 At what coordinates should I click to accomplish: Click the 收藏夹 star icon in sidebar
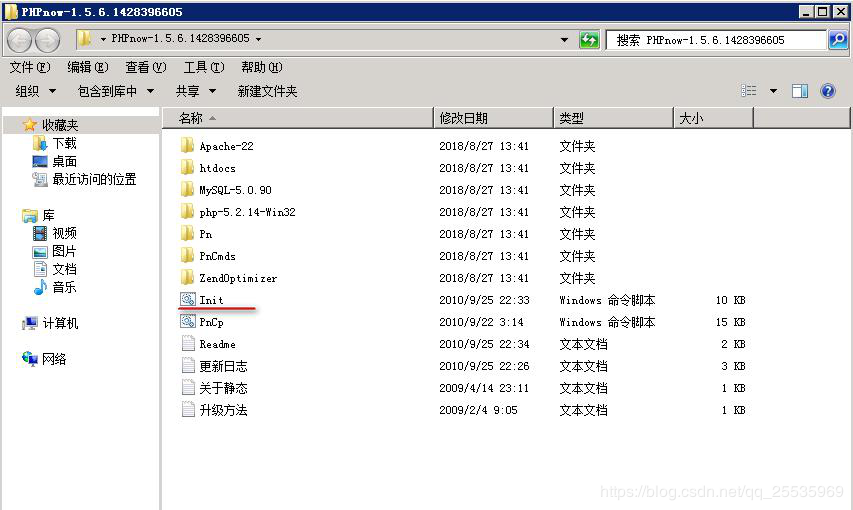point(29,125)
